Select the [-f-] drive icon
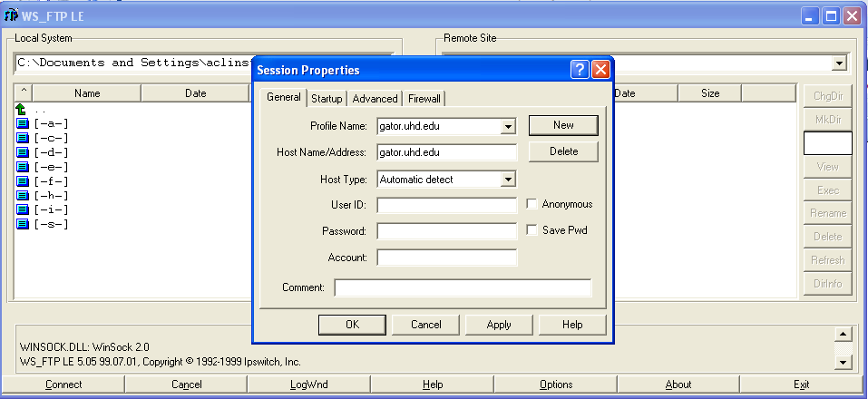868x399 pixels. 23,181
